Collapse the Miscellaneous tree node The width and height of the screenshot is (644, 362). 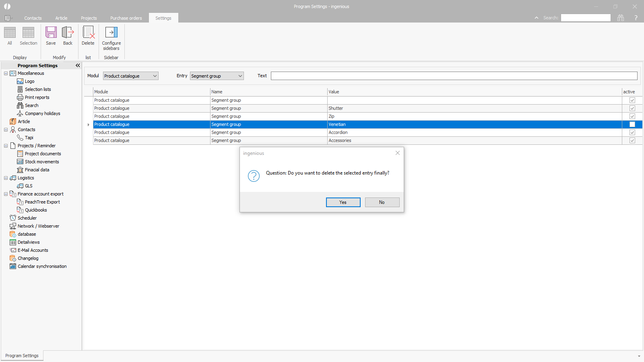tap(6, 73)
